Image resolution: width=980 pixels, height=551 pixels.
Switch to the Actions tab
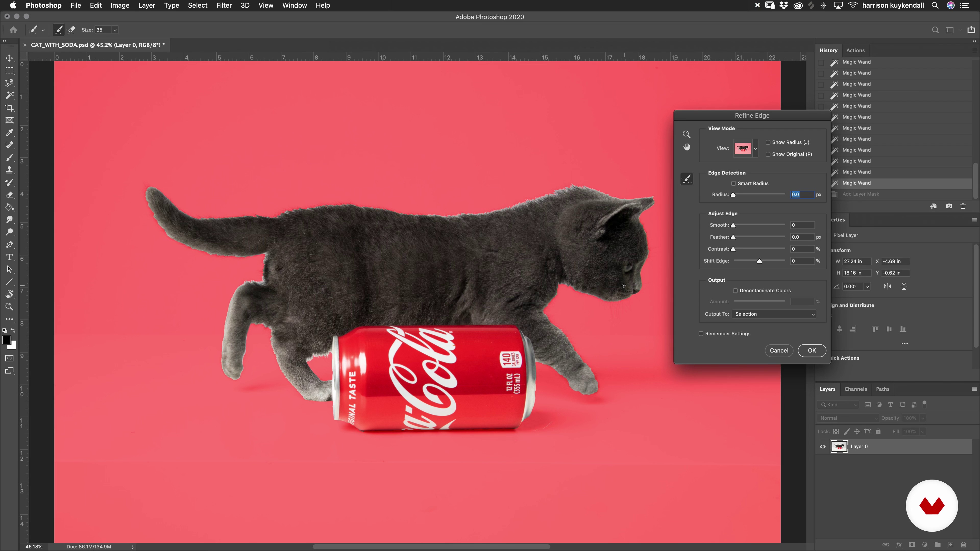pyautogui.click(x=855, y=50)
